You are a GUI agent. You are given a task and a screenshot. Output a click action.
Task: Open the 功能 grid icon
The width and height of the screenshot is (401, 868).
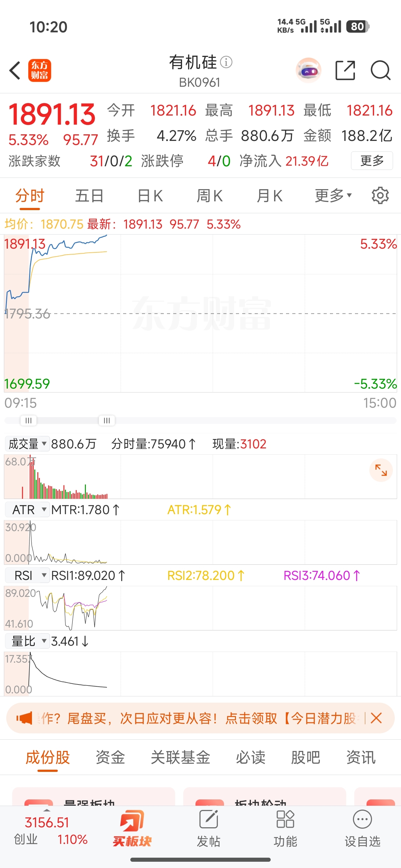(x=285, y=828)
